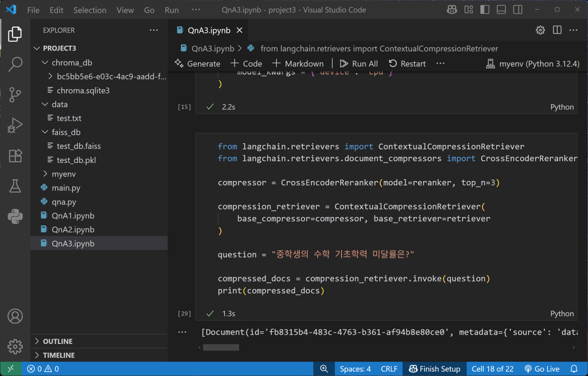Open main.py file
The width and height of the screenshot is (588, 376).
(x=99, y=188)
